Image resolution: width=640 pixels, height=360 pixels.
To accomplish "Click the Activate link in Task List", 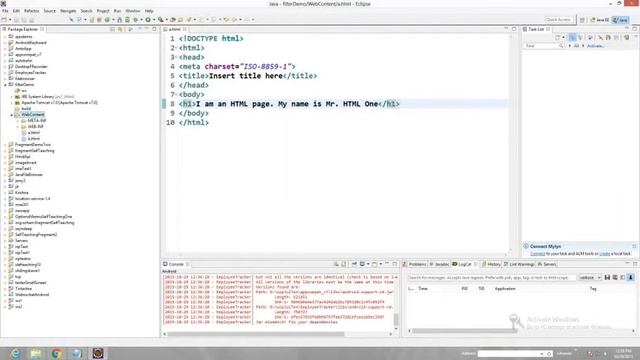I will [x=596, y=46].
